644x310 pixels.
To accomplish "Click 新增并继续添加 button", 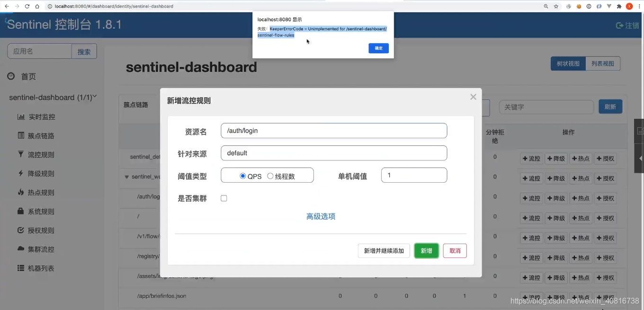I will tap(384, 251).
